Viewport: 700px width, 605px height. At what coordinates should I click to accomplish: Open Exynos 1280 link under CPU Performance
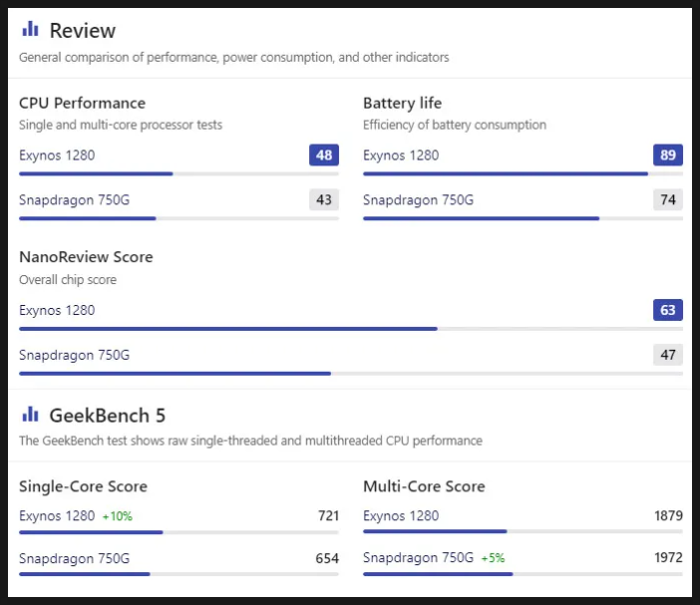(x=57, y=155)
